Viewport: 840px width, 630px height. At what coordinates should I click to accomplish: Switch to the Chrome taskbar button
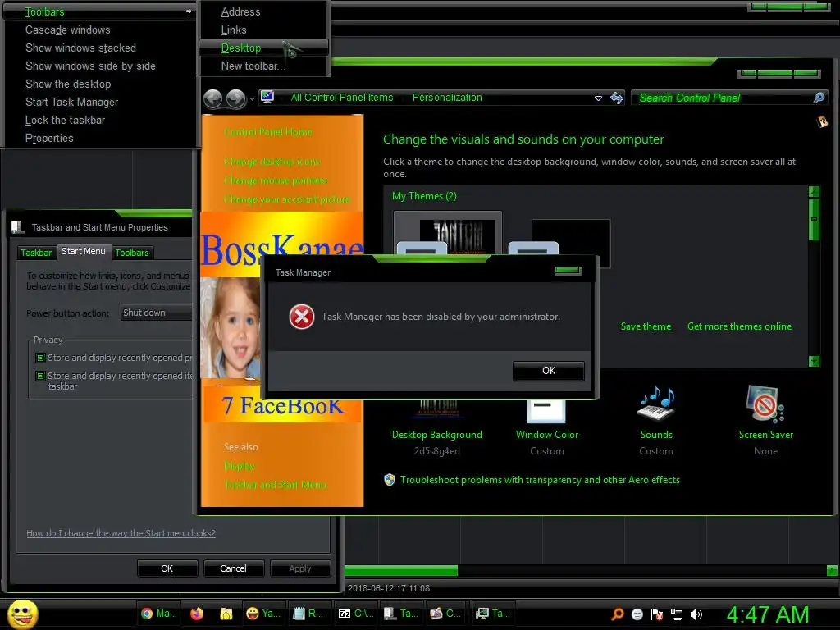click(158, 614)
